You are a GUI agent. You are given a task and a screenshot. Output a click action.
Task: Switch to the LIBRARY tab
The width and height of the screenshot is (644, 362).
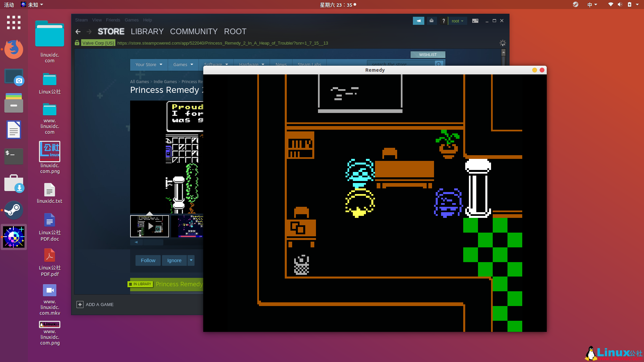coord(147,32)
